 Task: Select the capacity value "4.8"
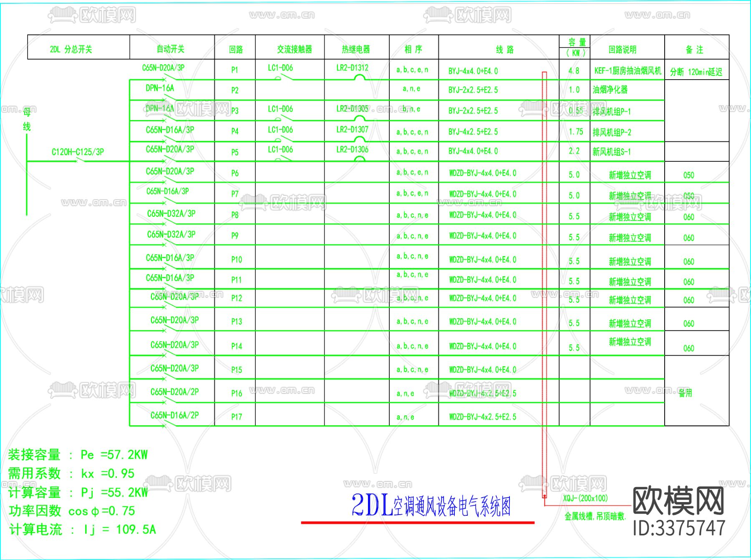pyautogui.click(x=574, y=70)
